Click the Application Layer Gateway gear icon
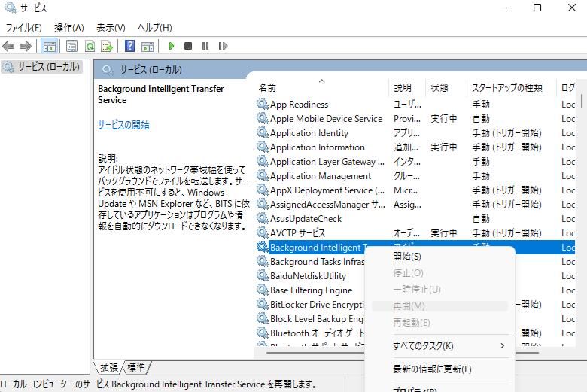 263,161
